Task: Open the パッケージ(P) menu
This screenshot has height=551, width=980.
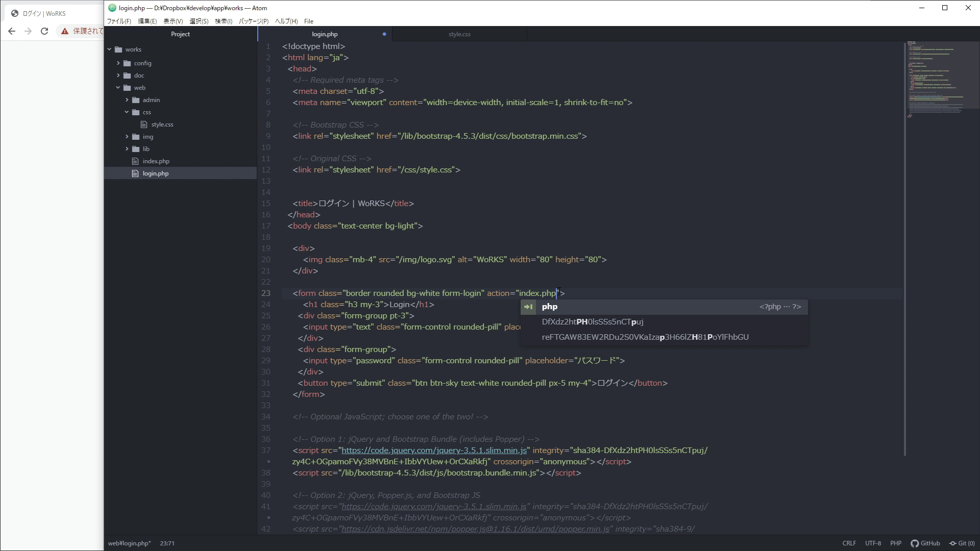Action: pos(253,21)
